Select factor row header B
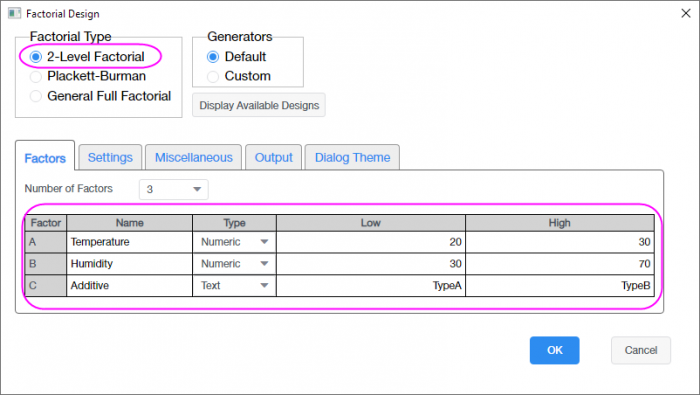 coord(46,264)
